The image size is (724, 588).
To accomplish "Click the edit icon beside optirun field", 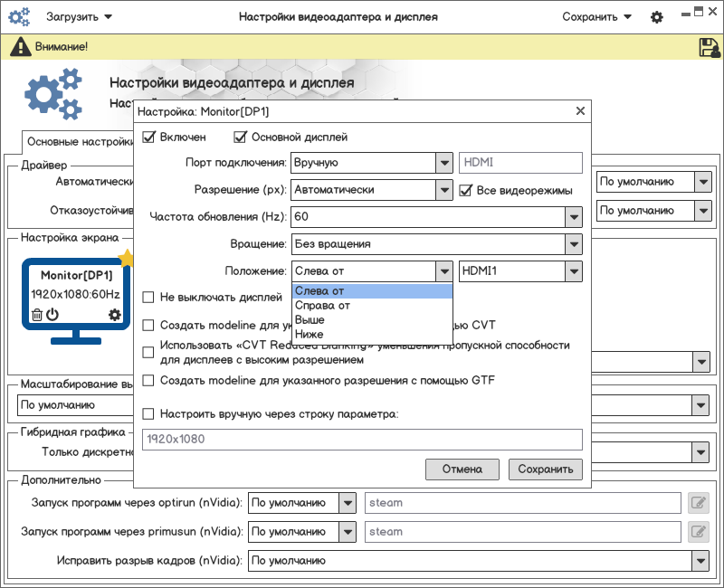I will point(698,503).
